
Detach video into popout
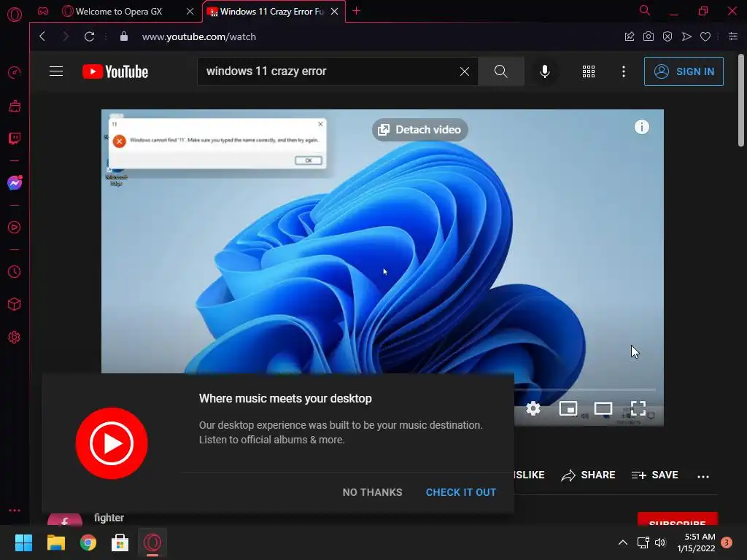(419, 130)
